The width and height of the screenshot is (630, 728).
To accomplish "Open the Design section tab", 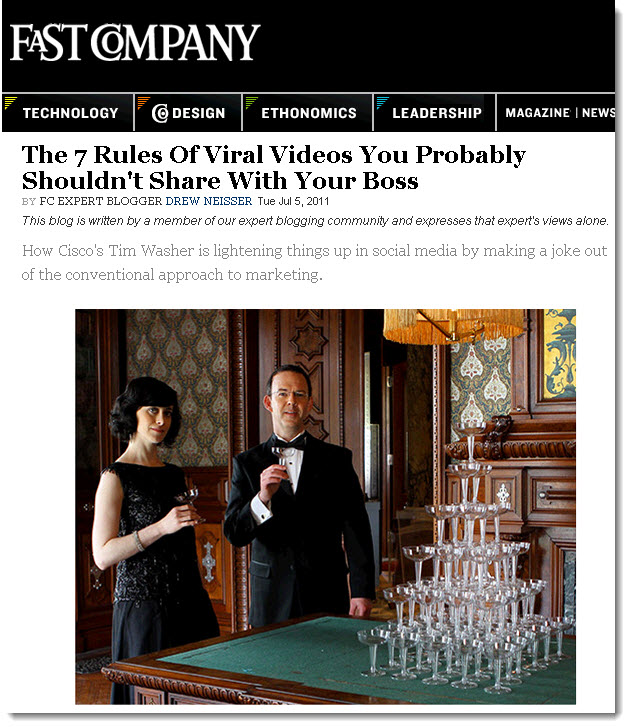I will tap(188, 113).
